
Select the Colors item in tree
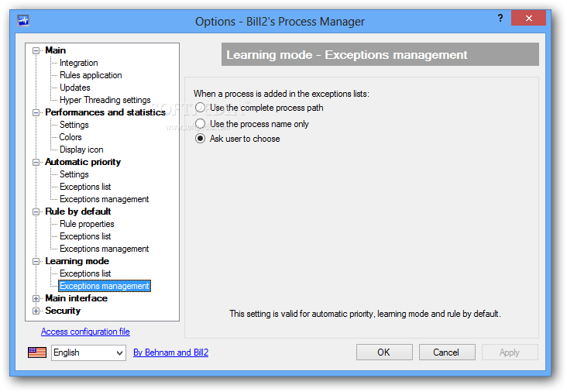coord(70,137)
